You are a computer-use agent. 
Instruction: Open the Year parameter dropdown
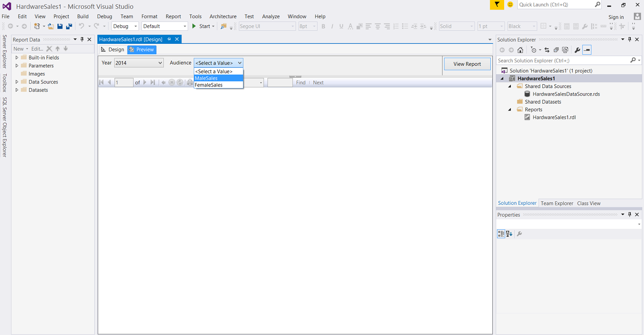[x=139, y=63]
